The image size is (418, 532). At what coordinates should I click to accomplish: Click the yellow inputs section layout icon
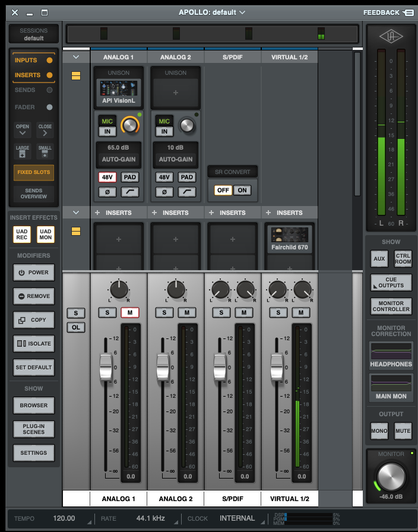pos(76,75)
